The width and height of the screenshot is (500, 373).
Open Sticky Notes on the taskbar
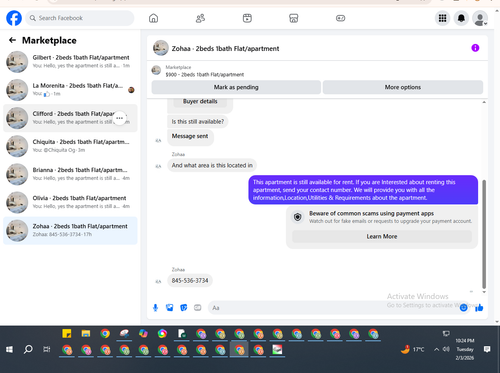pyautogui.click(x=67, y=333)
